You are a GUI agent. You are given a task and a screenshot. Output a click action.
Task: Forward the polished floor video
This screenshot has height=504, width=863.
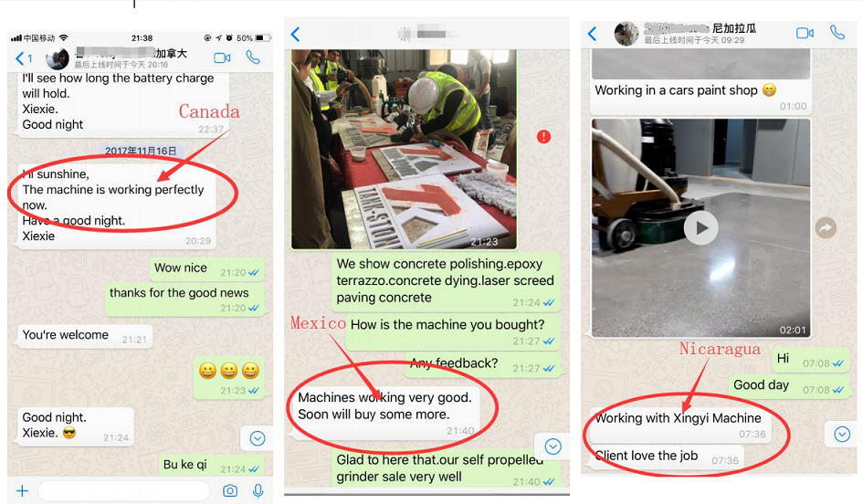[826, 227]
